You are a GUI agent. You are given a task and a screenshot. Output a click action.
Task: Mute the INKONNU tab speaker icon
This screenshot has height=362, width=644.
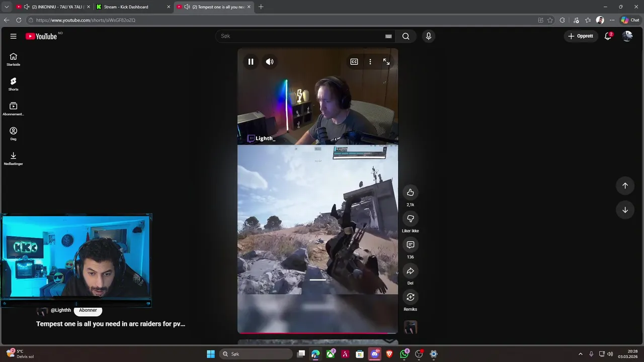pos(27,7)
